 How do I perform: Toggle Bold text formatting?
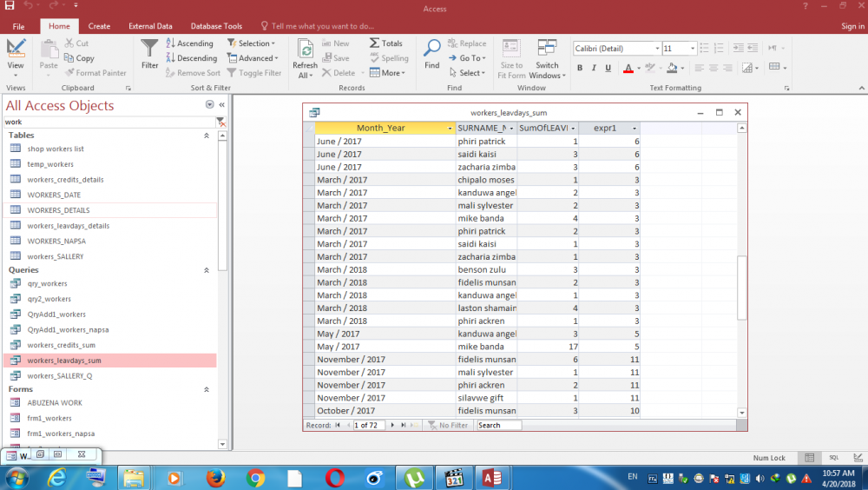580,68
